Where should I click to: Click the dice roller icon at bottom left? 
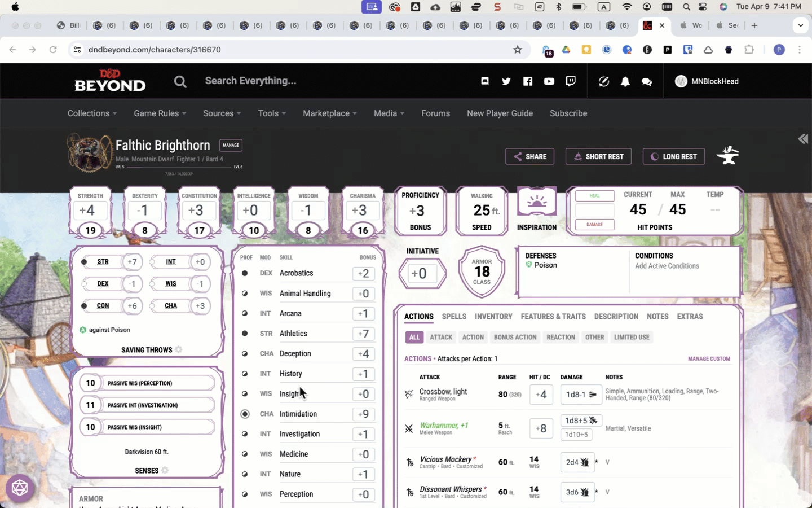(20, 488)
